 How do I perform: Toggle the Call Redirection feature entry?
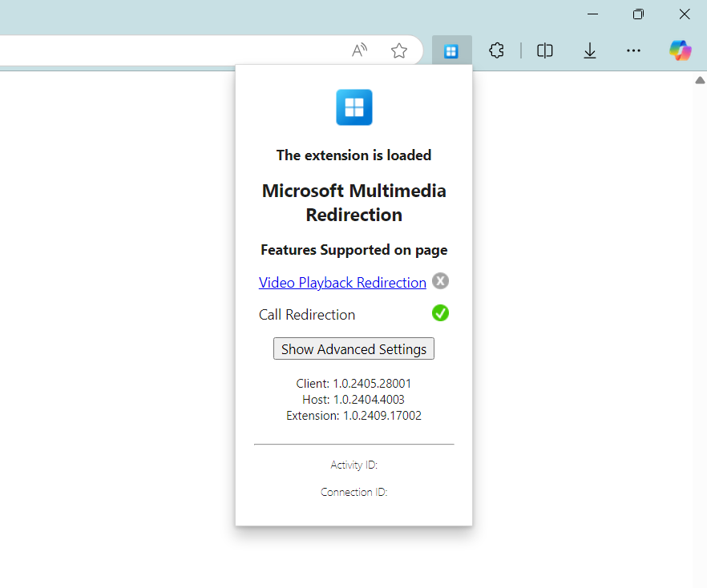[x=307, y=314]
